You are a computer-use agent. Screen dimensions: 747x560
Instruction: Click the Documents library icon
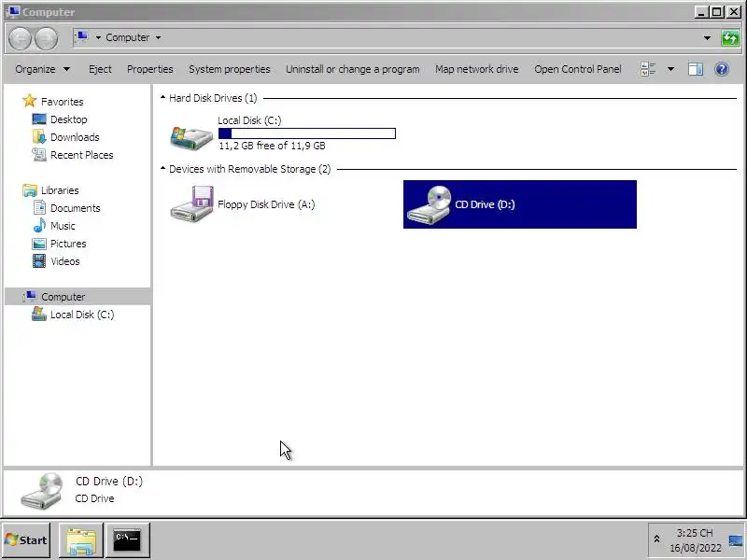click(39, 207)
